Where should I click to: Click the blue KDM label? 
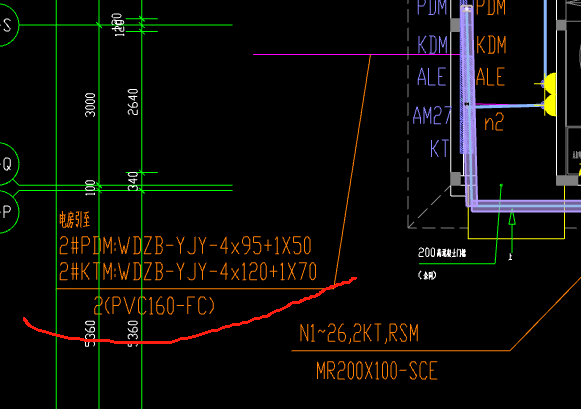click(432, 45)
